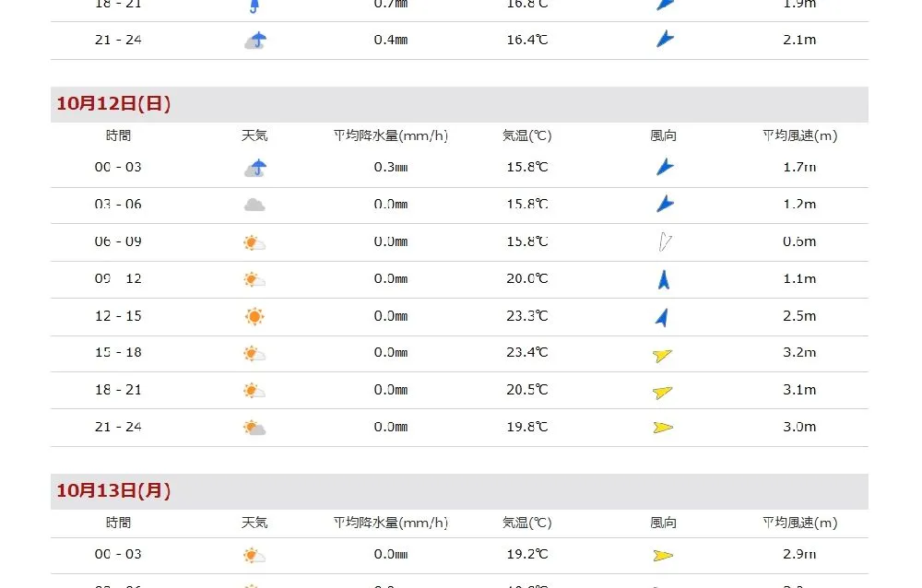Click the yellow wind arrow for Oct 12 21-24
The image size is (922, 588).
662,427
